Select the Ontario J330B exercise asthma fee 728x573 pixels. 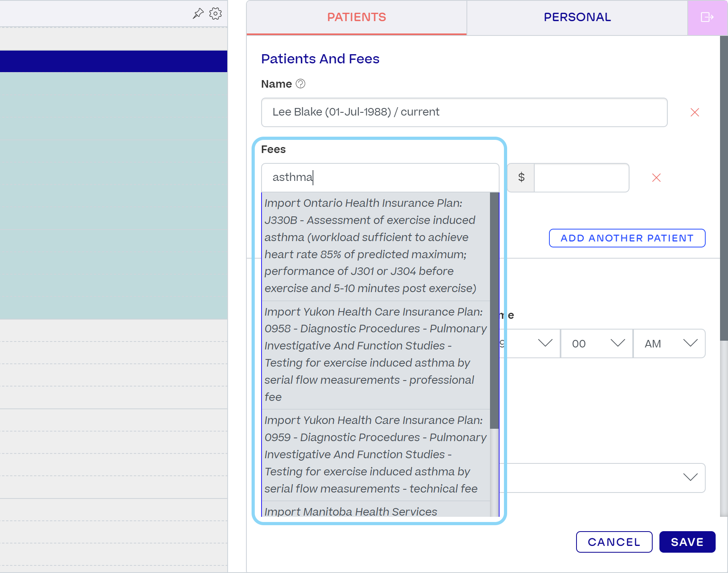[376, 246]
